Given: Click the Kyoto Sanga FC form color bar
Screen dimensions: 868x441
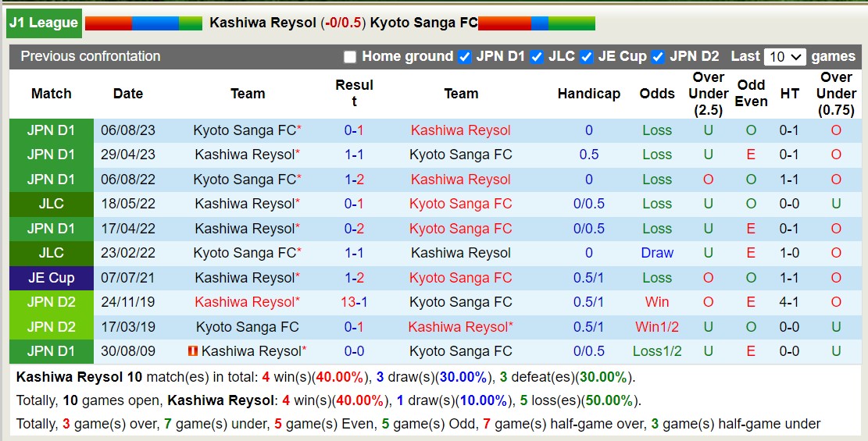Looking at the screenshot, I should [x=537, y=23].
